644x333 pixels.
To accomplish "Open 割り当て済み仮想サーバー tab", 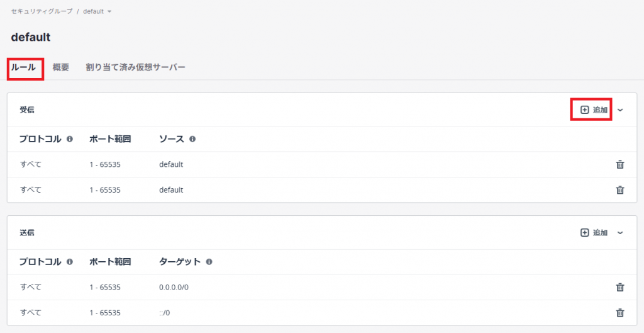I will pos(136,67).
